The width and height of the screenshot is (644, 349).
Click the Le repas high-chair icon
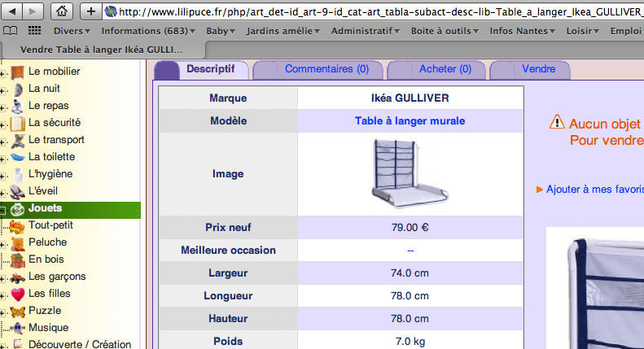[x=17, y=107]
